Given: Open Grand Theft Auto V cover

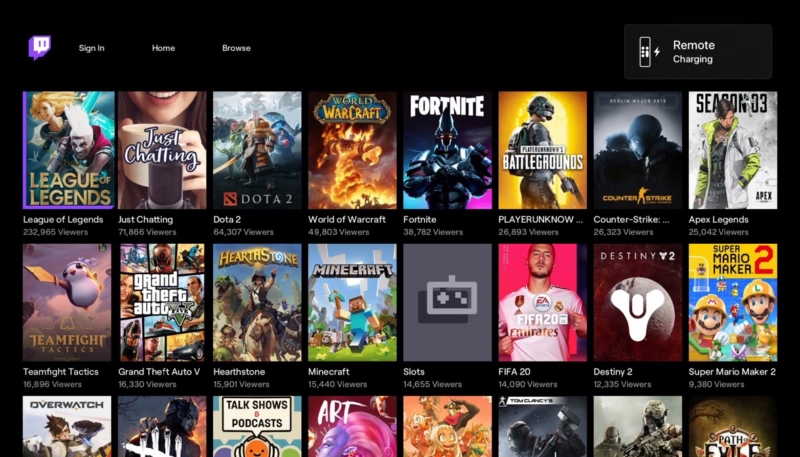Looking at the screenshot, I should click(162, 302).
